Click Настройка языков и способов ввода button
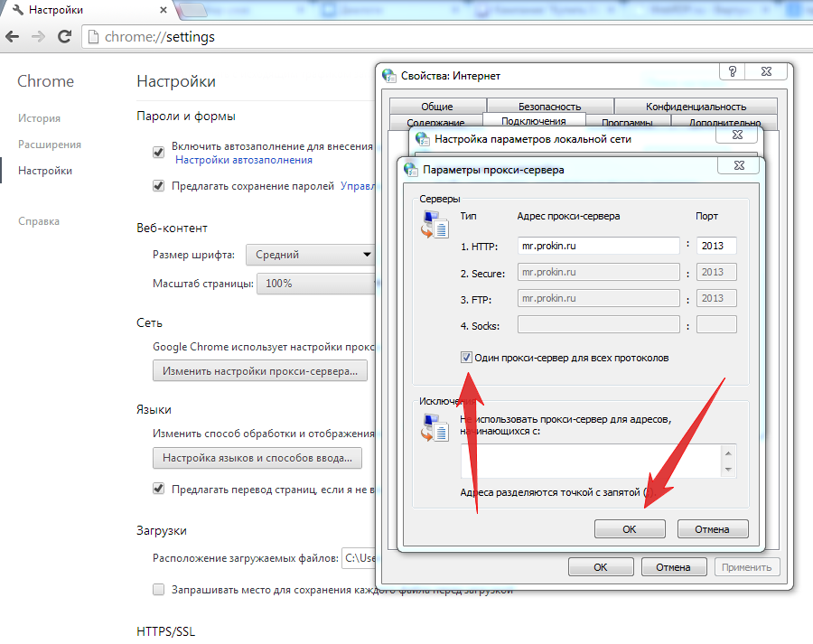 [x=257, y=458]
